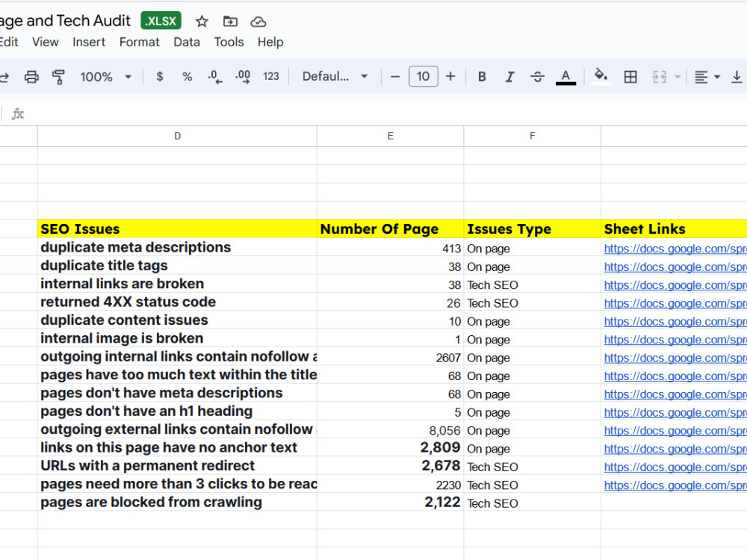
Task: Click the font size input field
Action: pyautogui.click(x=423, y=77)
